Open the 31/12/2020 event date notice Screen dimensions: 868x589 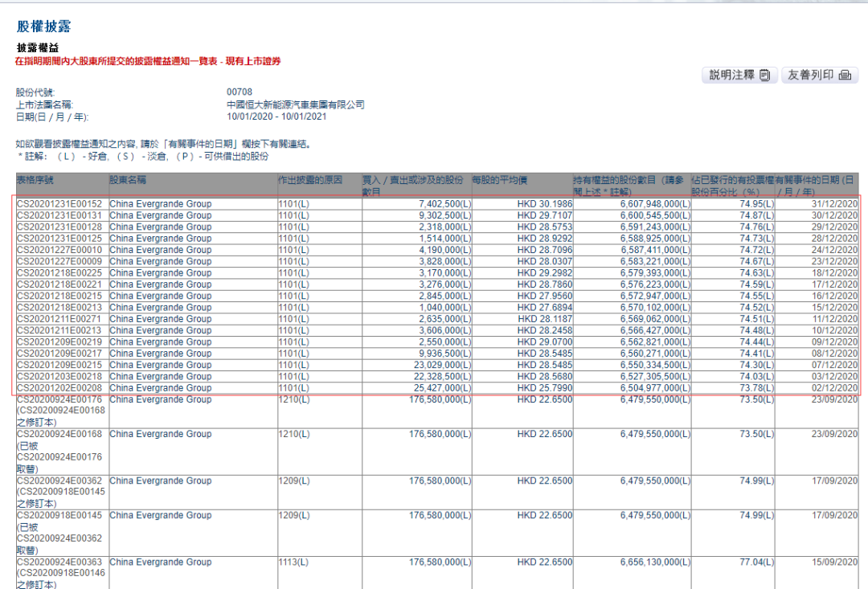tap(834, 204)
